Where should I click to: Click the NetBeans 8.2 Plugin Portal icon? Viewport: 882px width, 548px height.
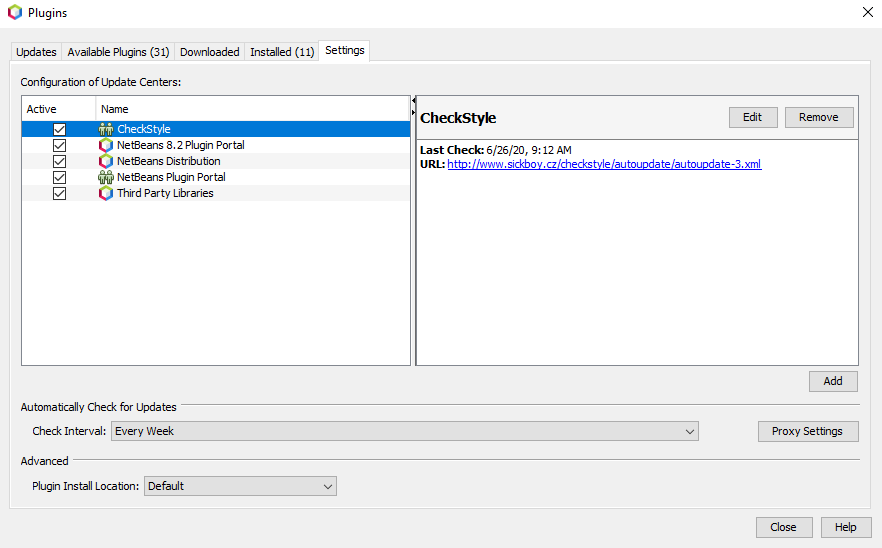pos(106,145)
